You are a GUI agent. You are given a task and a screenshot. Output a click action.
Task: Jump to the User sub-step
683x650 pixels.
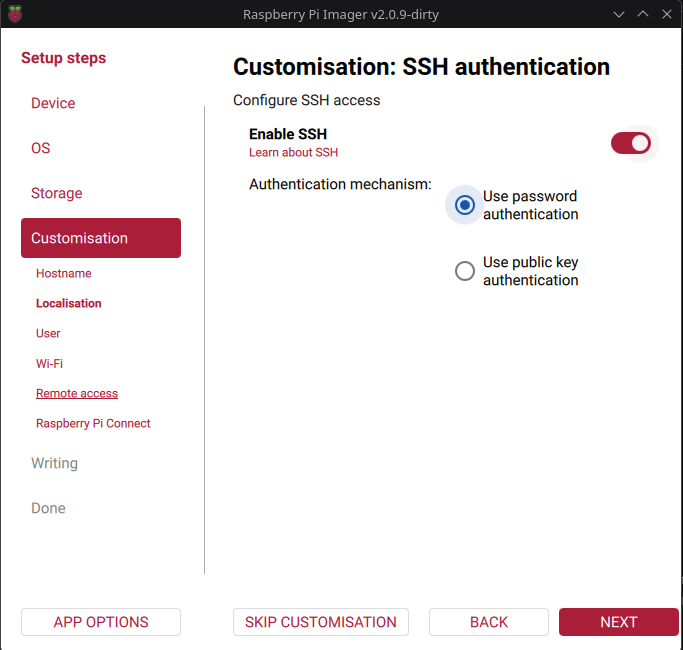[x=48, y=333]
